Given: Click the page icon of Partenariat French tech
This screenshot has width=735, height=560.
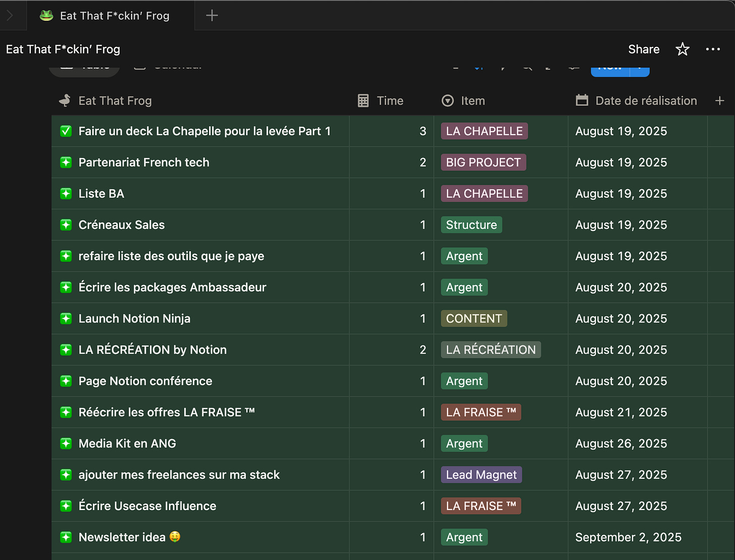Looking at the screenshot, I should [66, 162].
